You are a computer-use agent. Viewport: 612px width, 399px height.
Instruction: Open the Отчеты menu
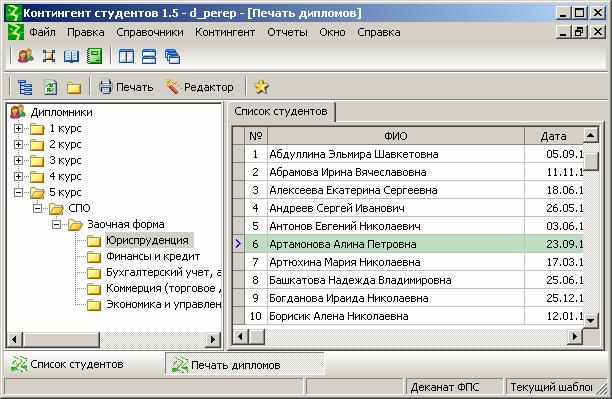287,32
